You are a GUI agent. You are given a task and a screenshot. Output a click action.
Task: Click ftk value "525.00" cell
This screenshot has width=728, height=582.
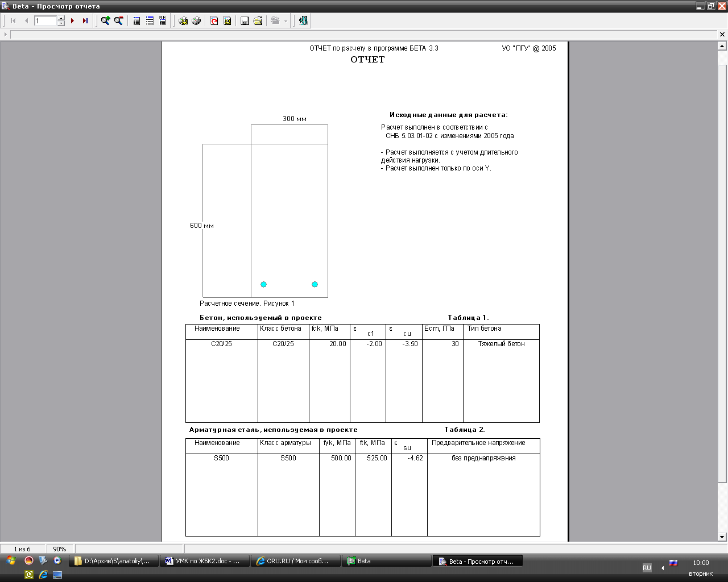(x=377, y=458)
